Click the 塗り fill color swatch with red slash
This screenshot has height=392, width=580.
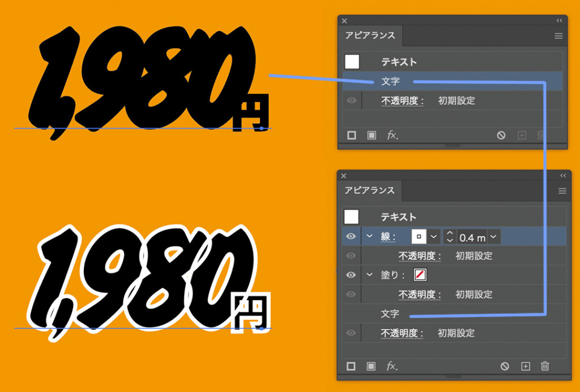[x=420, y=275]
